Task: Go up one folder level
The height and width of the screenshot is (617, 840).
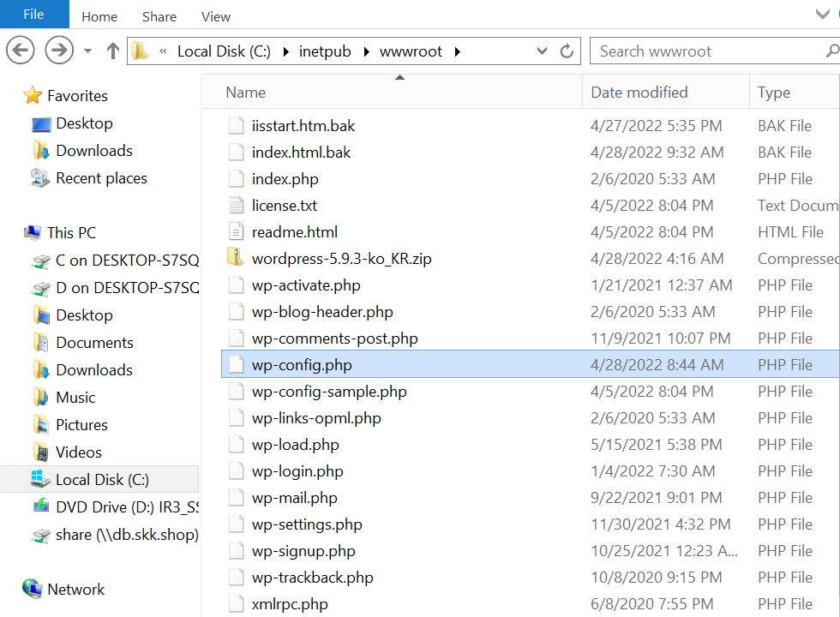Action: tap(112, 51)
